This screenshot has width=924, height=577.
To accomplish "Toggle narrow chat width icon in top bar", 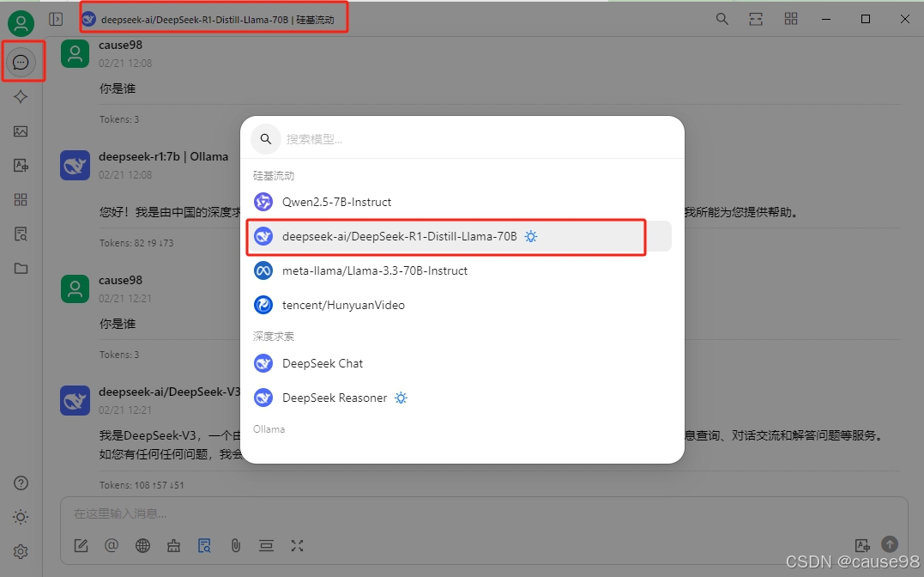I will 756,19.
